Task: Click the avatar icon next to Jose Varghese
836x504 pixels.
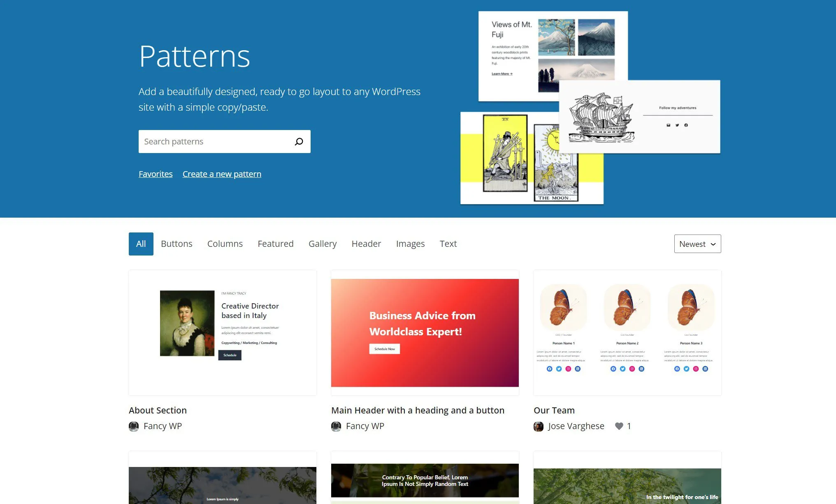Action: point(539,426)
